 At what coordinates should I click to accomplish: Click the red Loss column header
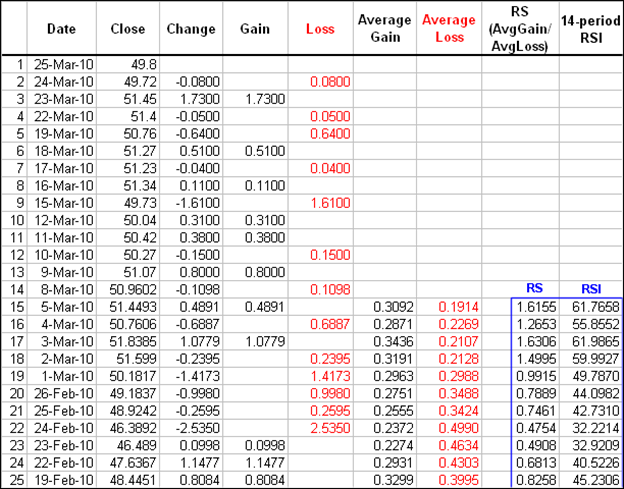pyautogui.click(x=320, y=29)
